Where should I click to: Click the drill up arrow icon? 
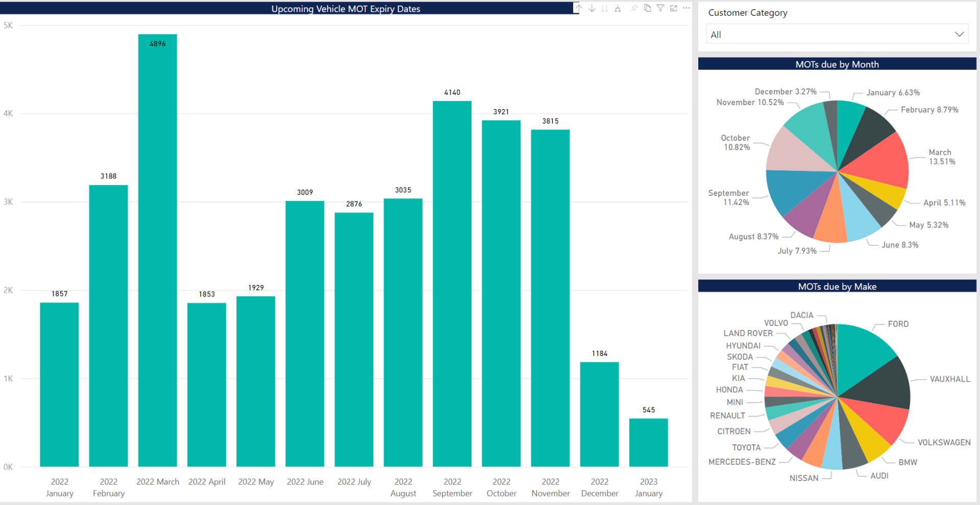[579, 8]
